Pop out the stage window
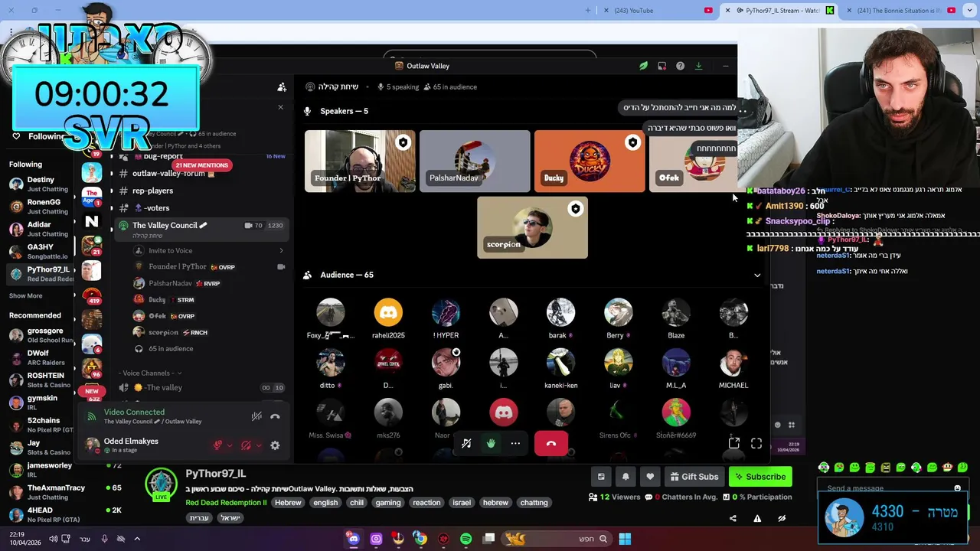Screen dimensions: 980x551 click(733, 443)
